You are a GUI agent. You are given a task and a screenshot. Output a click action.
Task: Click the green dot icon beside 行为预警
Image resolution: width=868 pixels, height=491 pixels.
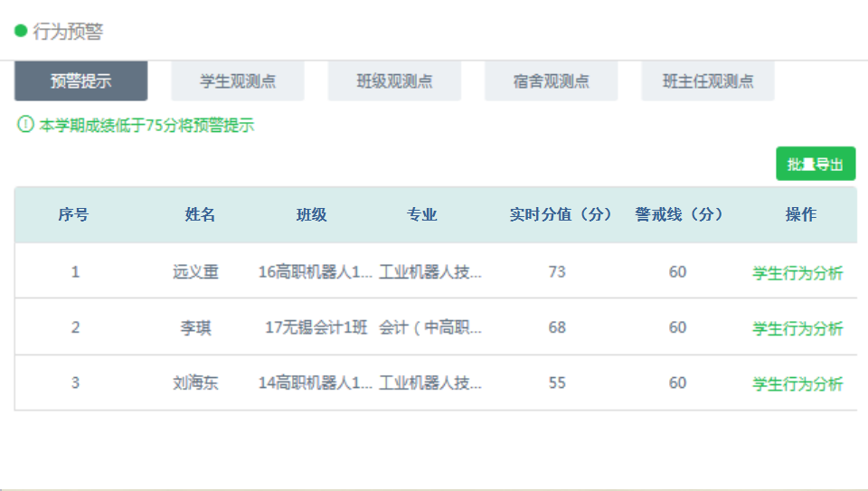pyautogui.click(x=21, y=31)
